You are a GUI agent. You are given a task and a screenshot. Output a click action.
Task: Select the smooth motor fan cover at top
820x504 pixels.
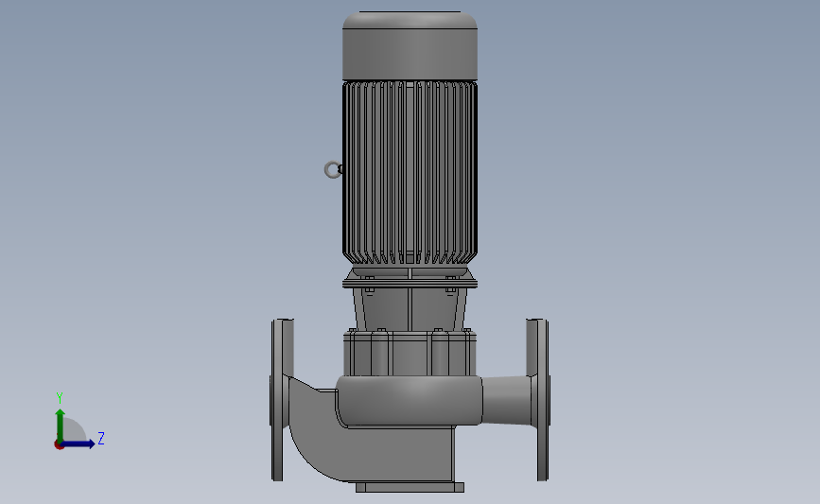click(x=410, y=45)
